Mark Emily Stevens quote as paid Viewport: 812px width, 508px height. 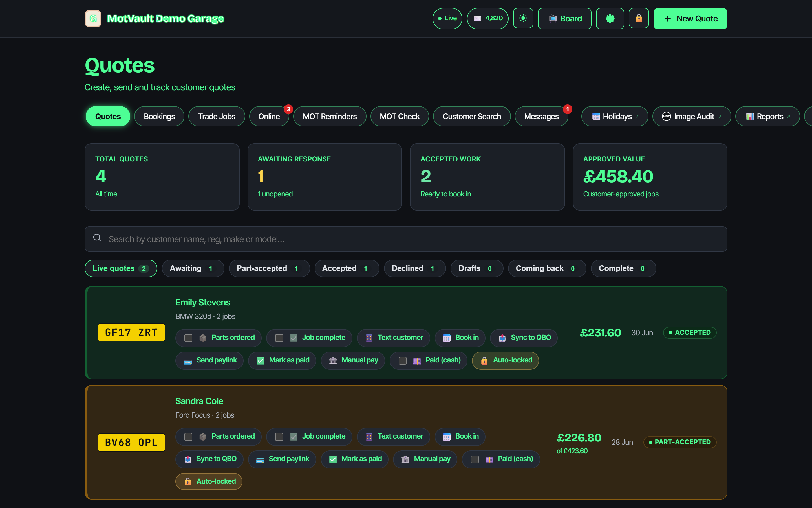[282, 360]
